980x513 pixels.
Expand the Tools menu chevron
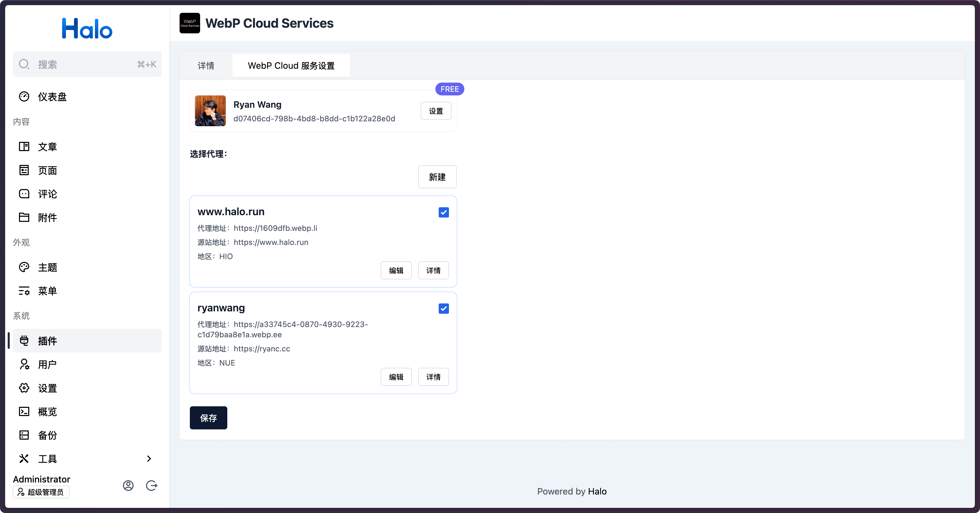149,459
